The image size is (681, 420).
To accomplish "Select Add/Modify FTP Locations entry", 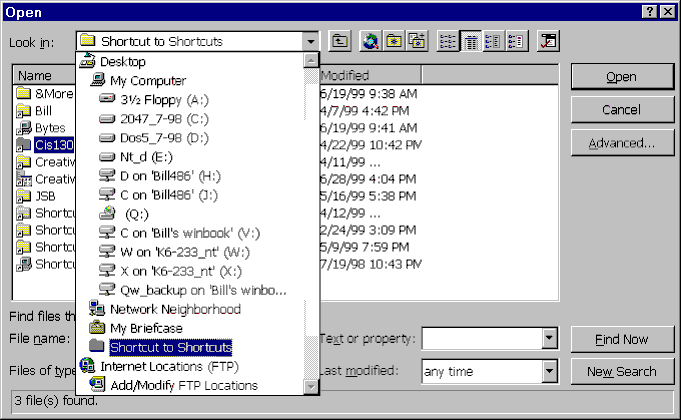I will tap(183, 385).
